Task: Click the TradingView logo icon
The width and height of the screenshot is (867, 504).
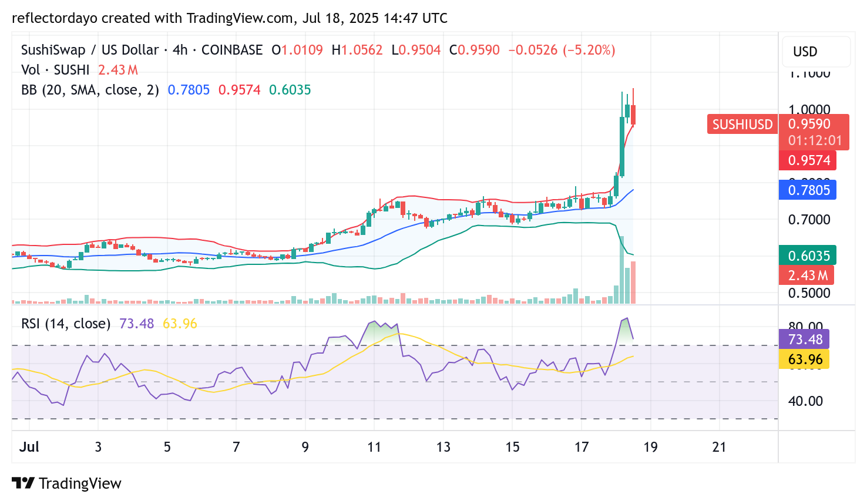Action: [x=23, y=483]
